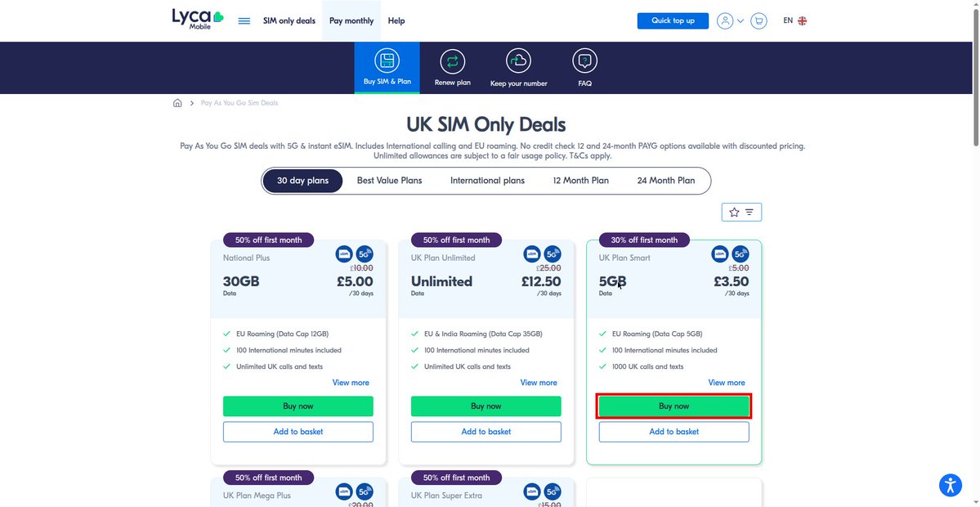Buy now the UK Plan Smart
The image size is (980, 507).
(673, 406)
